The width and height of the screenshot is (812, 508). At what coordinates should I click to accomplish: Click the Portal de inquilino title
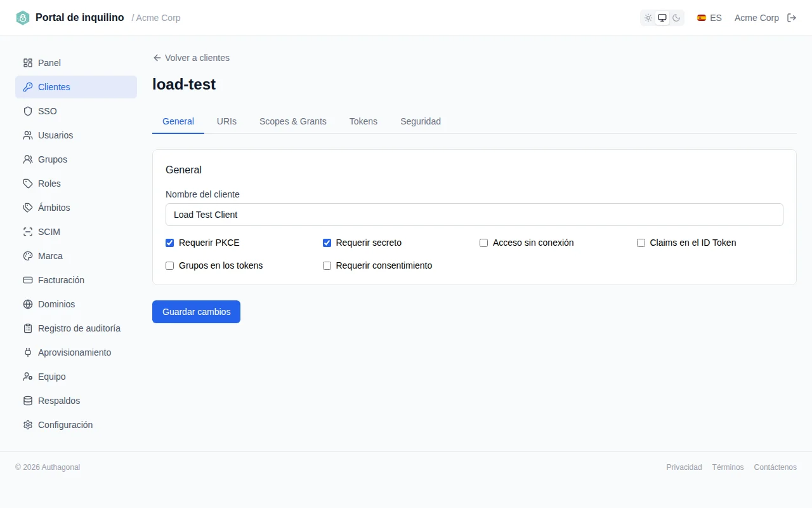80,18
